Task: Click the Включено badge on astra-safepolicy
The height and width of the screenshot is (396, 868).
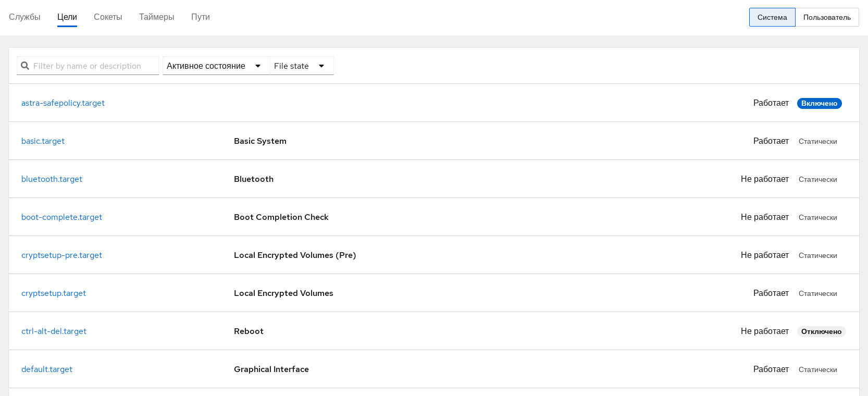Action: click(x=819, y=103)
